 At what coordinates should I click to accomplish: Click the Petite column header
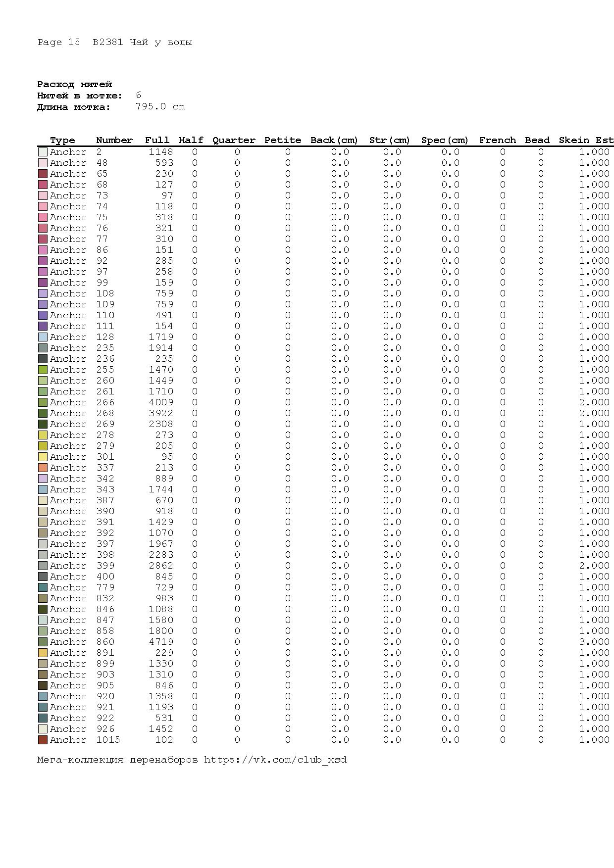coord(283,140)
